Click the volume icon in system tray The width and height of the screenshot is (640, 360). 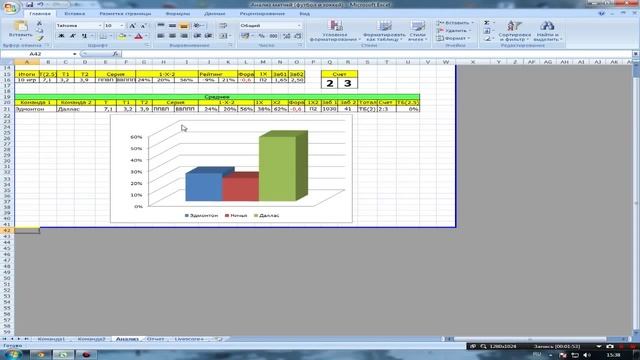587,356
